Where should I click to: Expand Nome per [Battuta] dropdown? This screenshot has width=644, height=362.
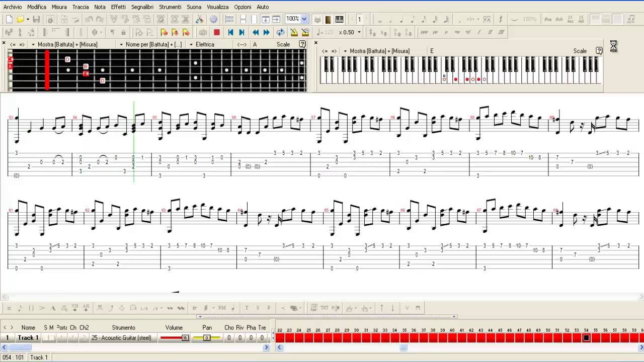[121, 44]
